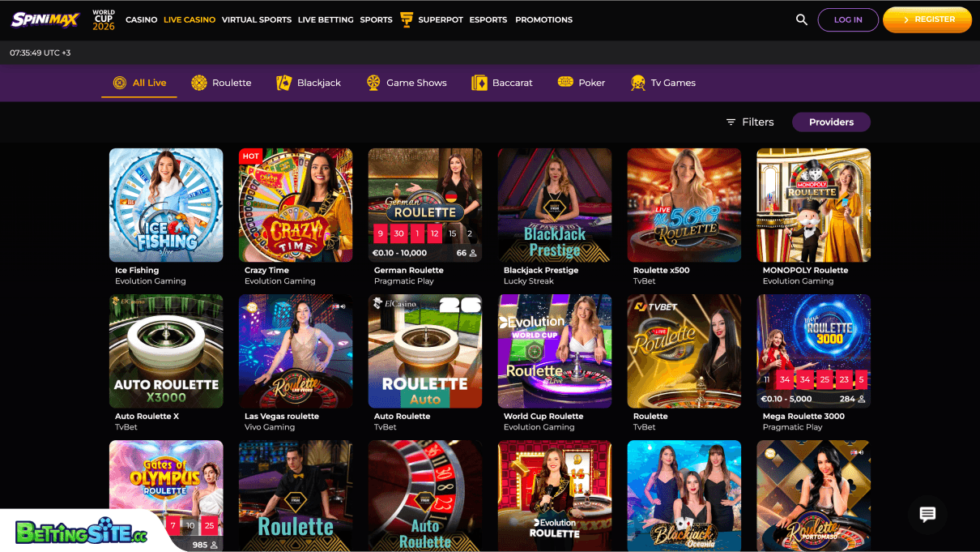Screen dimensions: 980x552
Task: Click the All Live chip icon
Action: [120, 83]
